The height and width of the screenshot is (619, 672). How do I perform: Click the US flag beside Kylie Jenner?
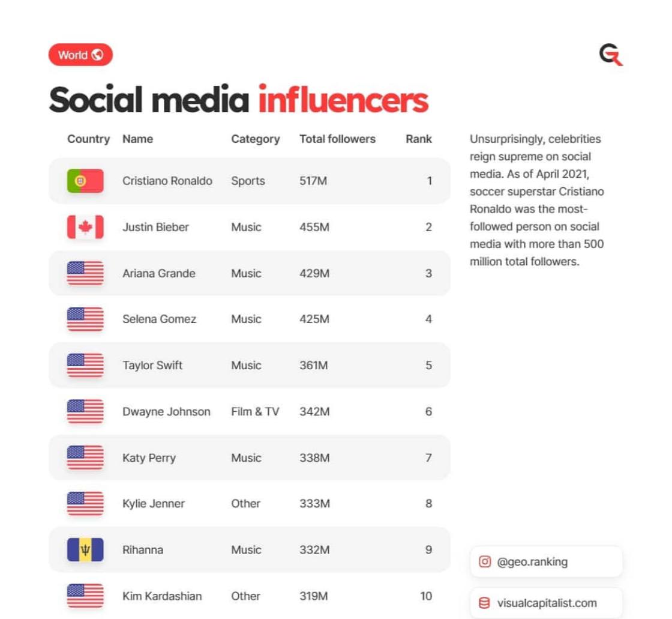[x=85, y=503]
